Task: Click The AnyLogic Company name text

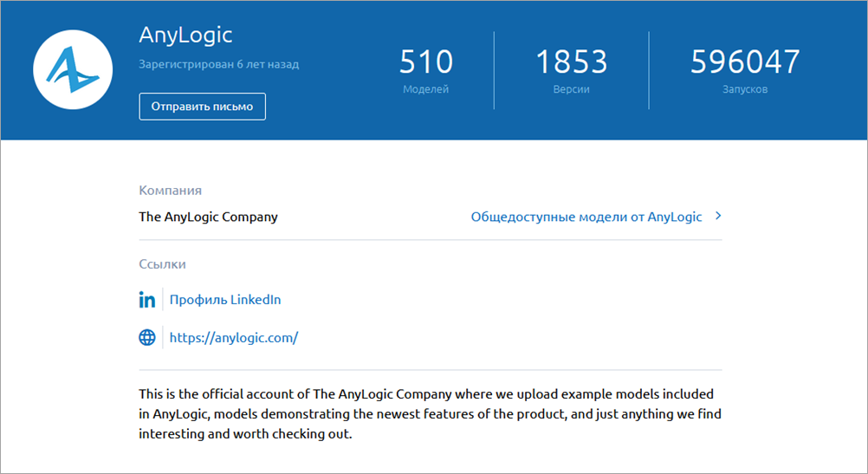Action: pyautogui.click(x=208, y=217)
